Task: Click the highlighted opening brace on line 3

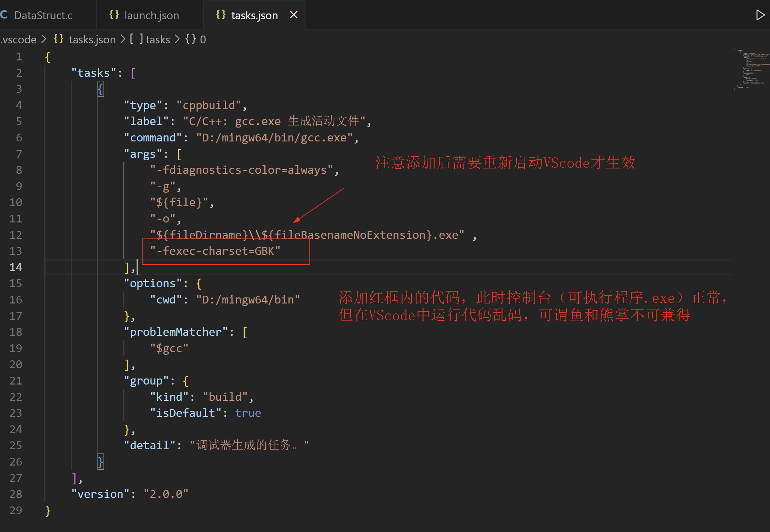Action: point(101,89)
